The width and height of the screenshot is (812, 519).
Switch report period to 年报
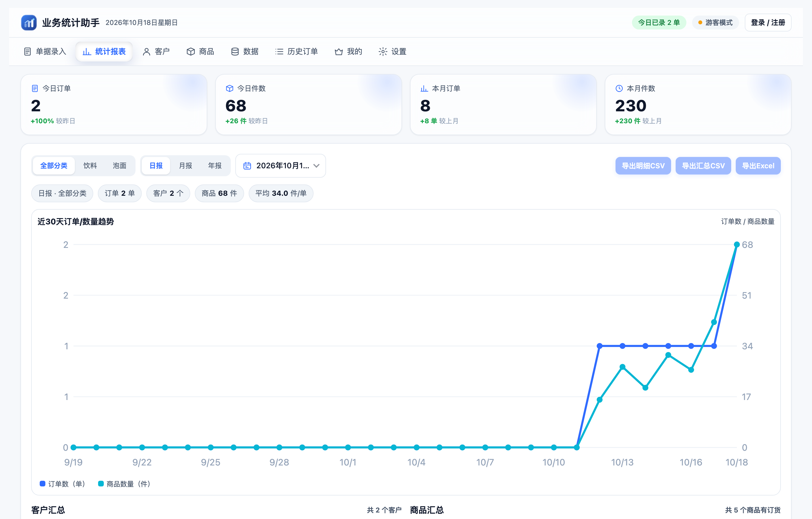click(x=215, y=166)
